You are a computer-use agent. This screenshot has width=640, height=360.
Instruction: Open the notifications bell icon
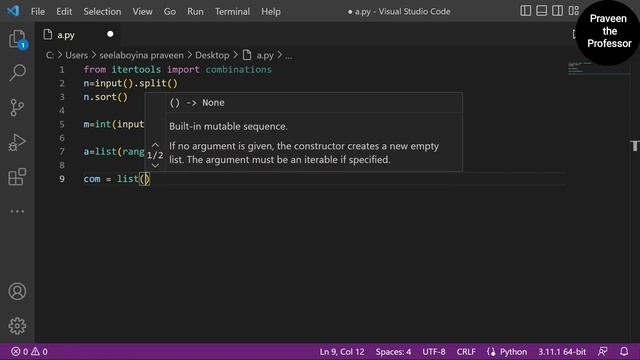tap(624, 351)
